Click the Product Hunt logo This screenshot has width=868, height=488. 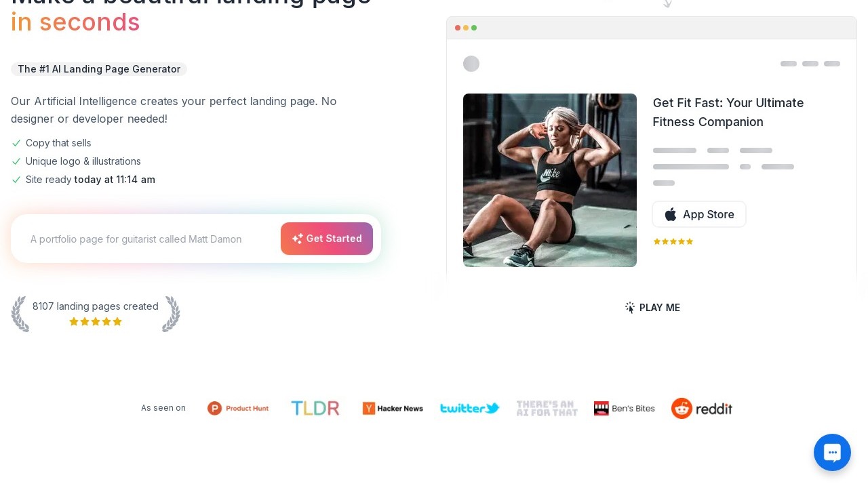coord(238,408)
